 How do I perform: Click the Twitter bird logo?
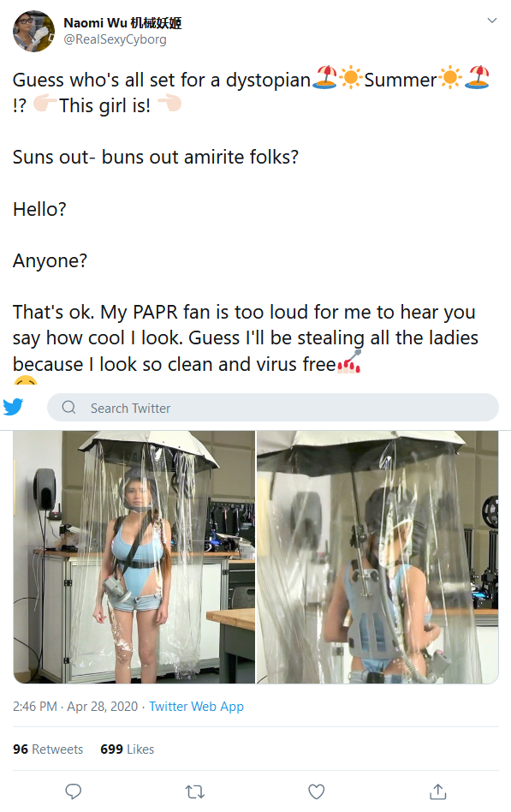[x=14, y=407]
